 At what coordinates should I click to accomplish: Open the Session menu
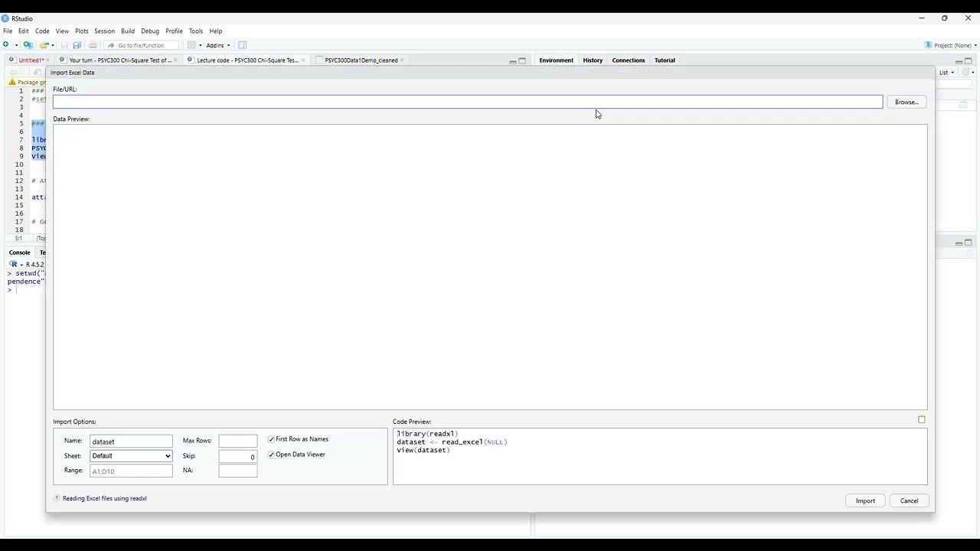104,31
